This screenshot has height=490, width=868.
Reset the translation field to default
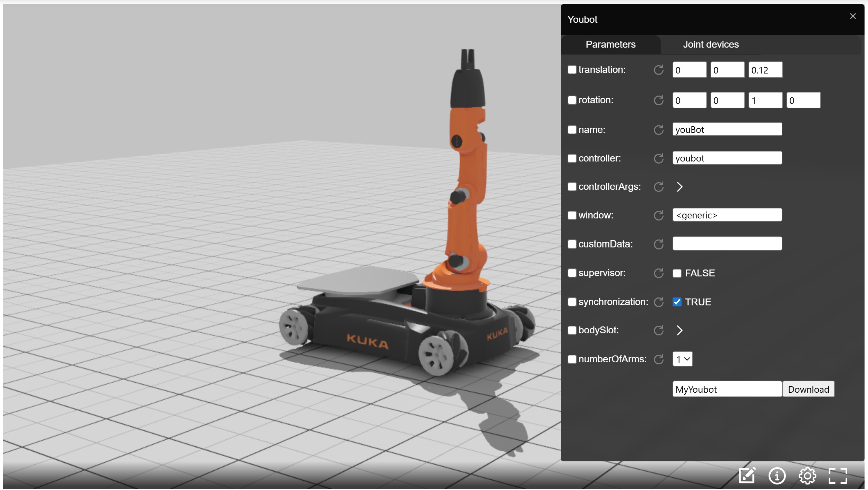659,70
